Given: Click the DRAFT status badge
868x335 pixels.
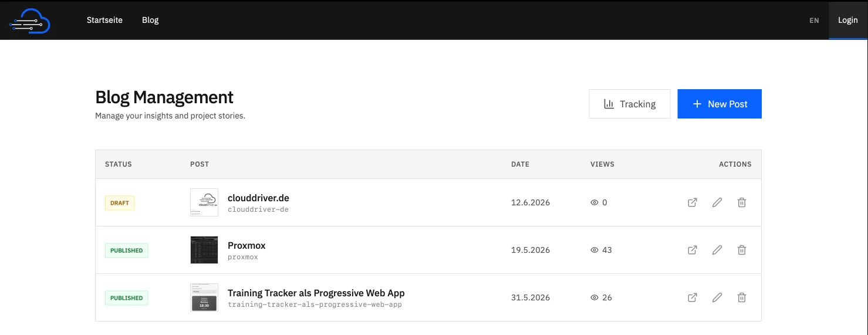Looking at the screenshot, I should click(x=120, y=203).
